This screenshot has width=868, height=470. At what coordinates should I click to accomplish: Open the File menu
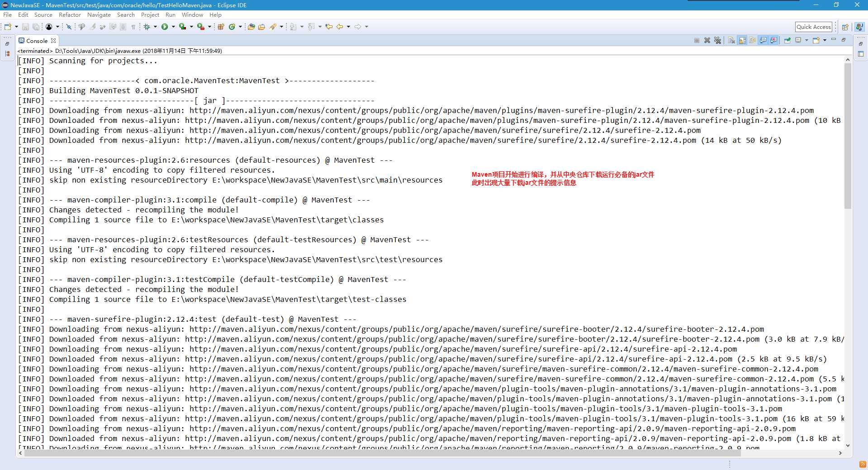point(8,15)
